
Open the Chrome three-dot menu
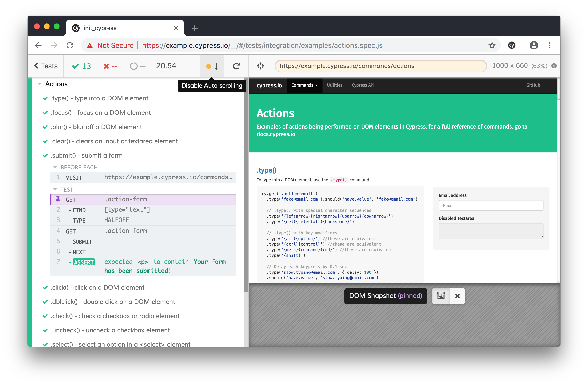[549, 46]
